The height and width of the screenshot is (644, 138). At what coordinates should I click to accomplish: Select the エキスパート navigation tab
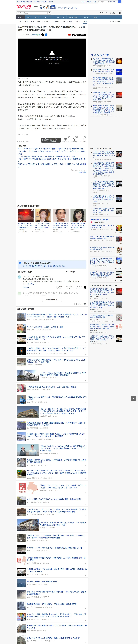[48, 17]
